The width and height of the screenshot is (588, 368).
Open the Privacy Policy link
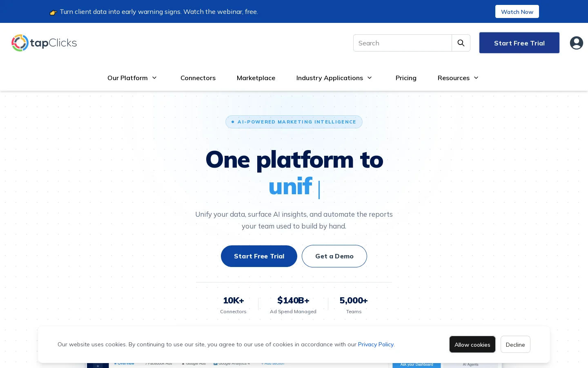(x=376, y=344)
